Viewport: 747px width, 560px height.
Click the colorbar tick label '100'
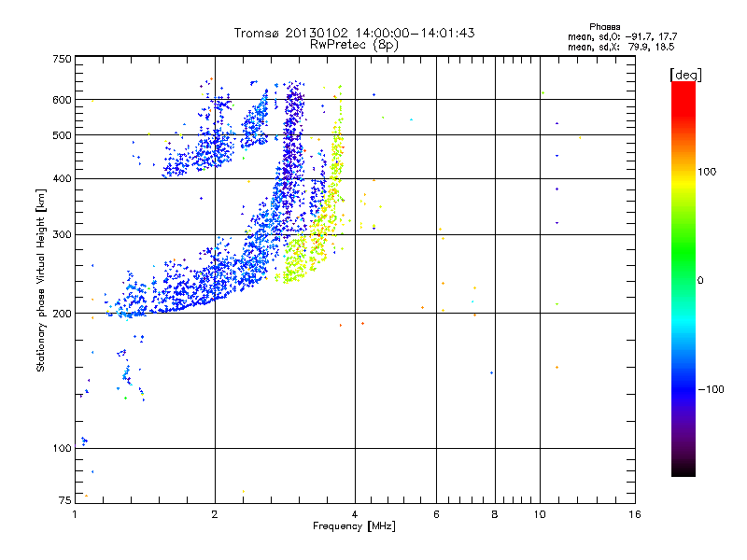(707, 172)
